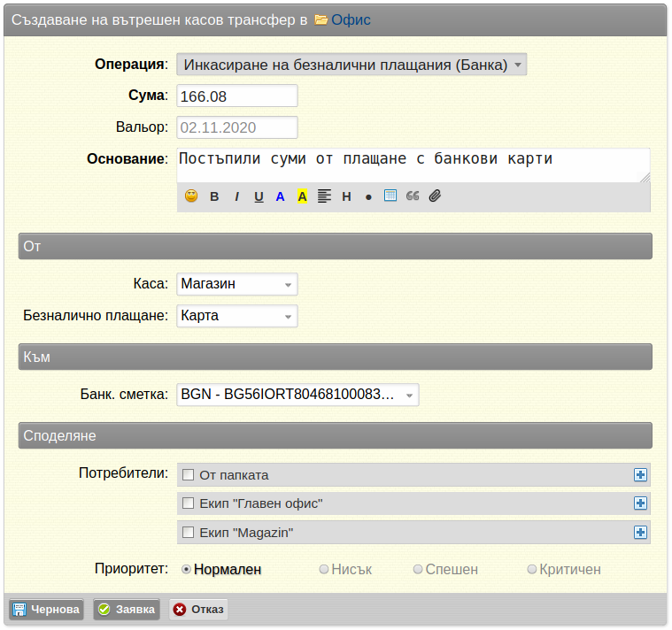Apply yellow highlight with the A icon
672x630 pixels.
(302, 196)
